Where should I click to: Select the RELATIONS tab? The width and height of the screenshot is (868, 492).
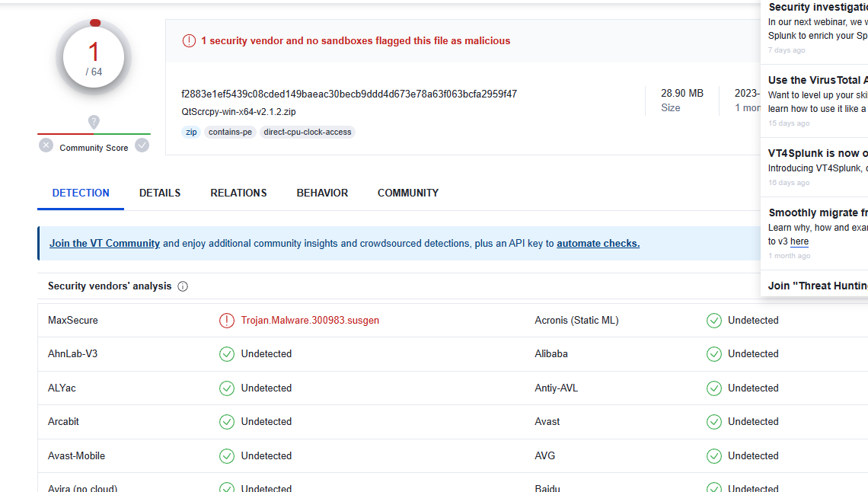(238, 193)
